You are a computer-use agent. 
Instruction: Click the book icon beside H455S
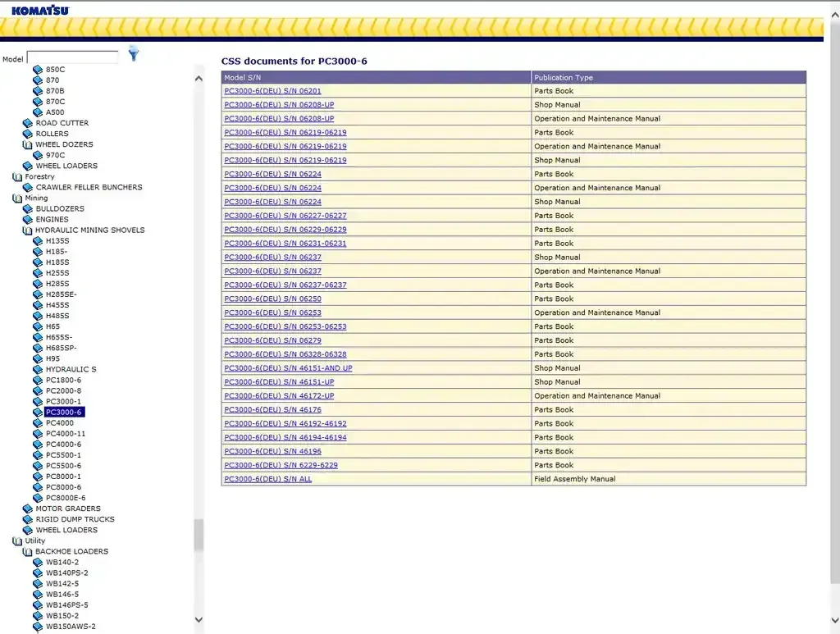tap(38, 305)
